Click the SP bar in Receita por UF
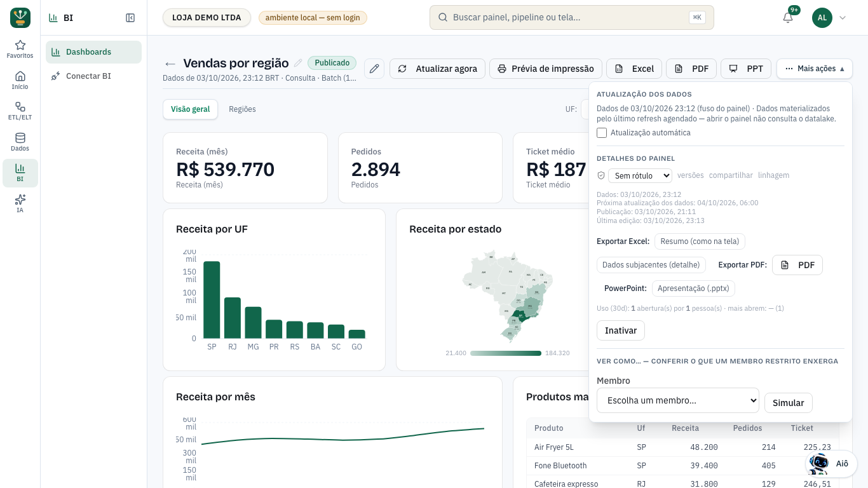Screen dimensions: 868x488 pyautogui.click(x=212, y=300)
